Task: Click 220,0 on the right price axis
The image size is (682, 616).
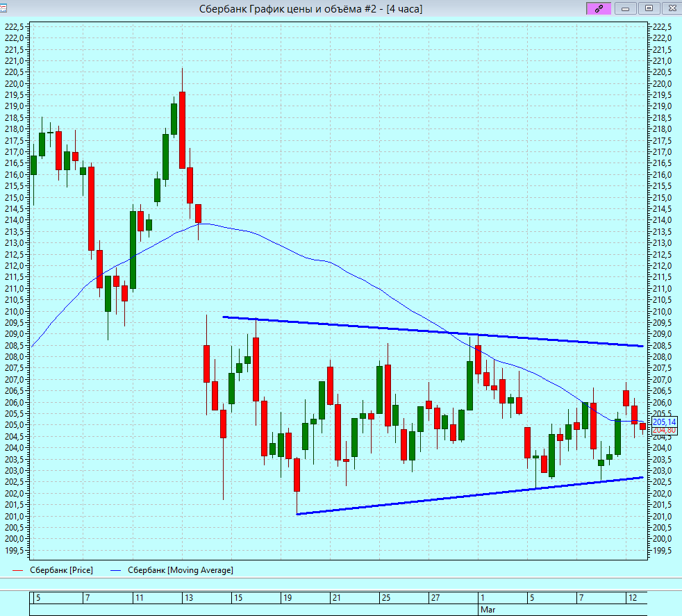Action: 663,84
